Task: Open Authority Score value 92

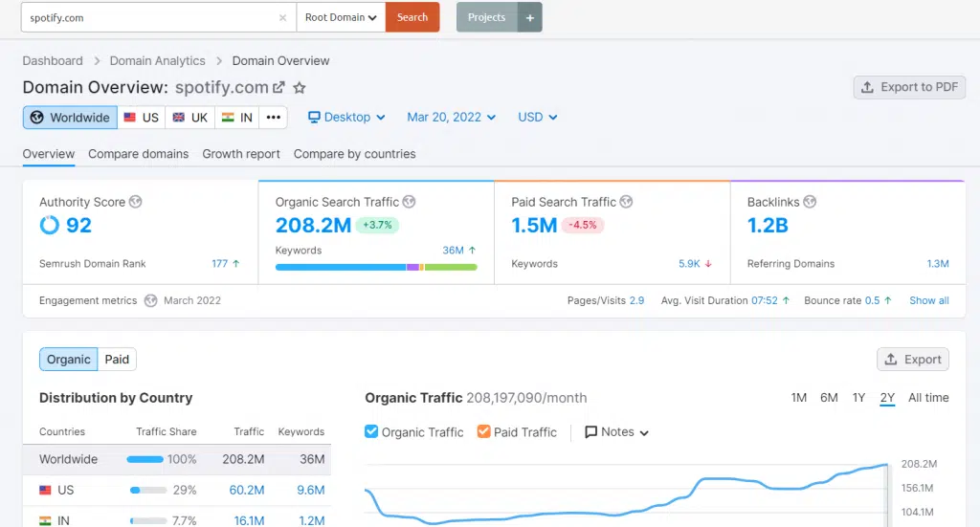Action: (78, 225)
